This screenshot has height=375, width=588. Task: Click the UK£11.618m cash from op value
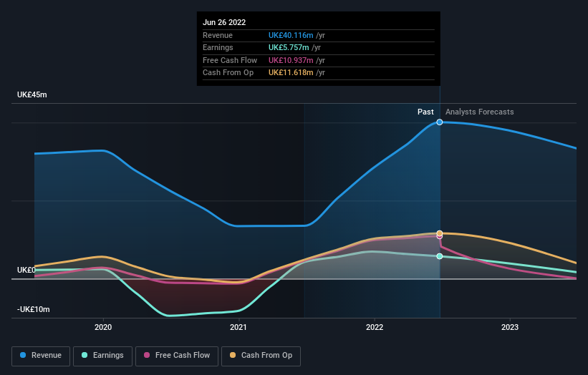coord(291,73)
